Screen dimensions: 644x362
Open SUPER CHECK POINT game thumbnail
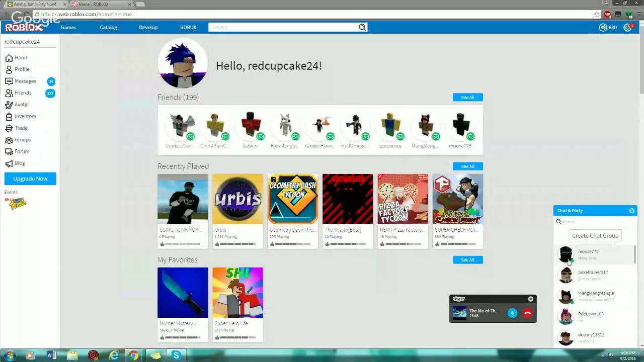coord(458,199)
